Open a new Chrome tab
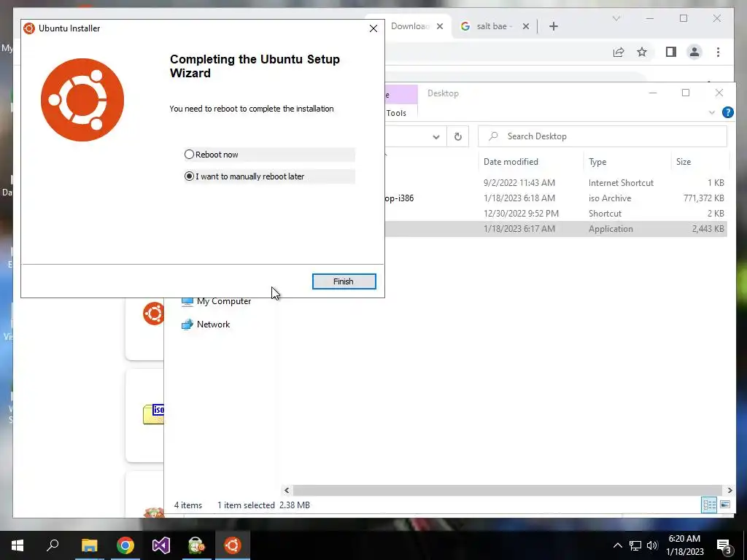Image resolution: width=747 pixels, height=560 pixels. (x=553, y=26)
